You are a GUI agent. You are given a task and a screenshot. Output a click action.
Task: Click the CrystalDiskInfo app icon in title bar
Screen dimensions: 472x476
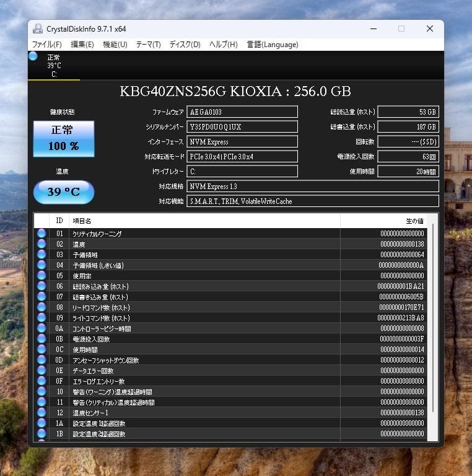(38, 29)
